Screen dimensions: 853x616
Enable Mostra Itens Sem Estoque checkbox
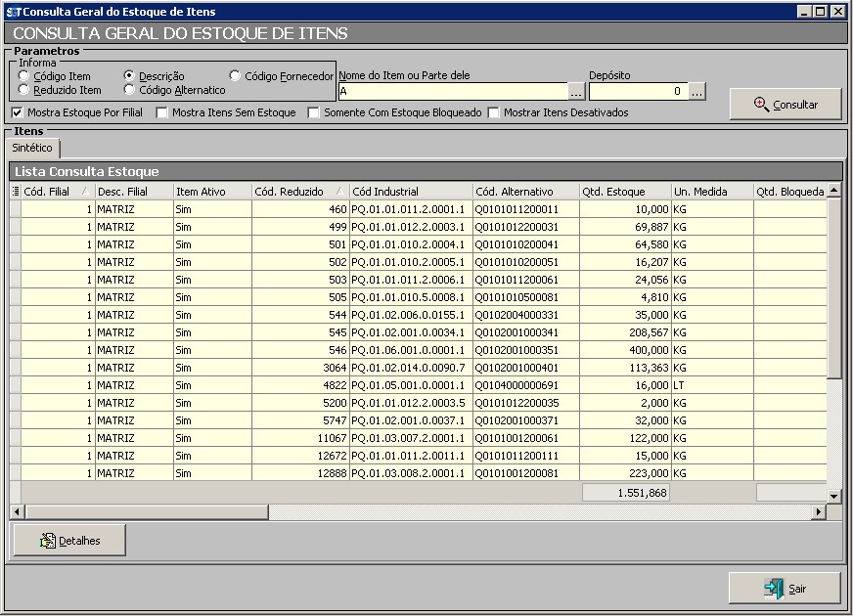pyautogui.click(x=162, y=112)
